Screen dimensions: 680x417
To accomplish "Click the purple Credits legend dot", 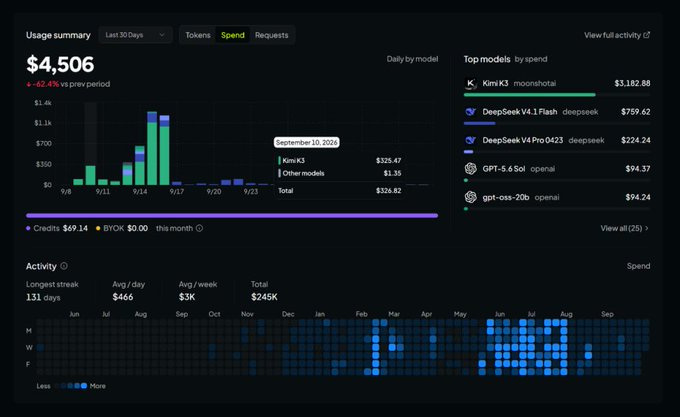I will pyautogui.click(x=28, y=228).
